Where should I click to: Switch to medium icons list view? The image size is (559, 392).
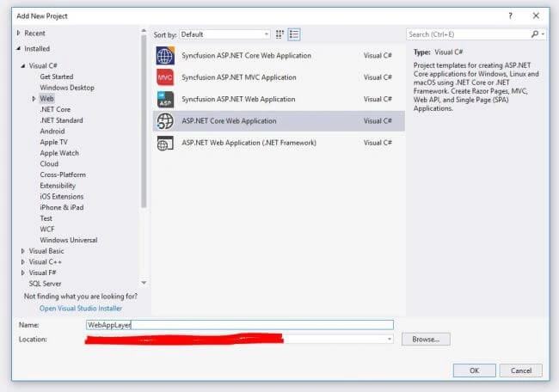(294, 34)
